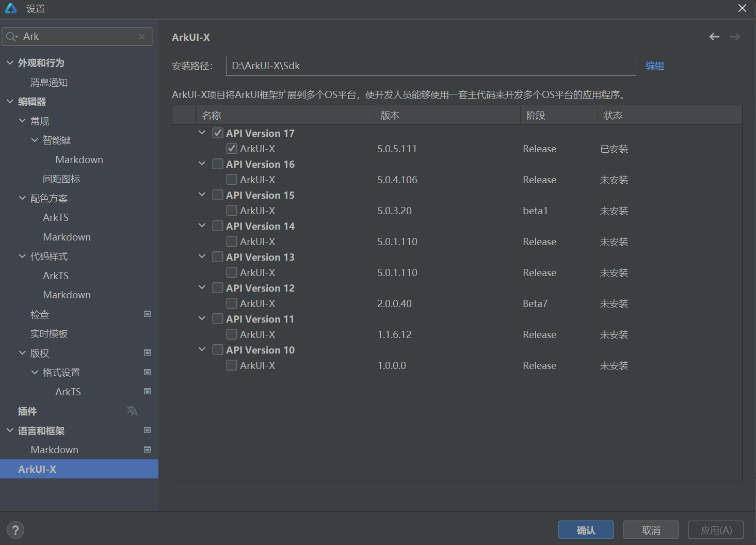
Task: Collapse the 配色方案 tree node
Action: tap(22, 198)
